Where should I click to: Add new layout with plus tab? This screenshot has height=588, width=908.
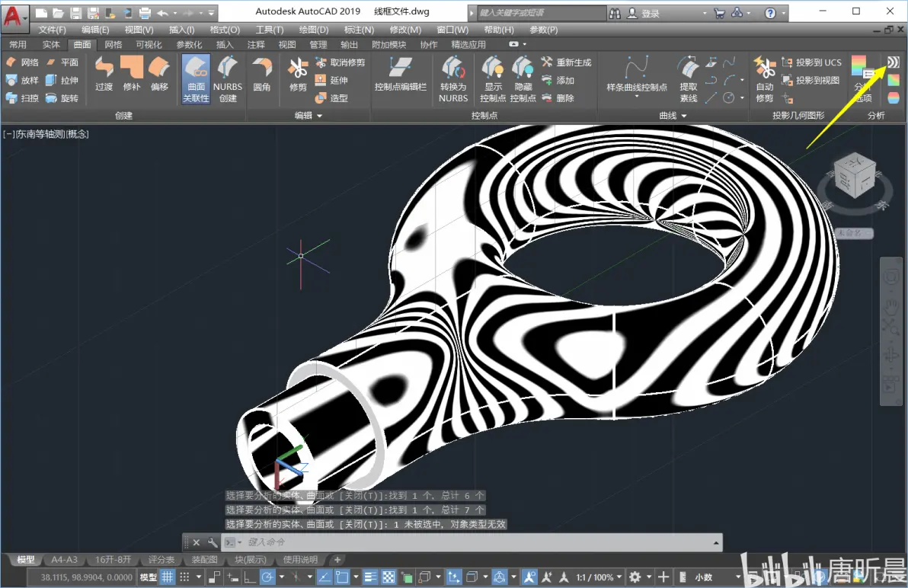coord(337,560)
